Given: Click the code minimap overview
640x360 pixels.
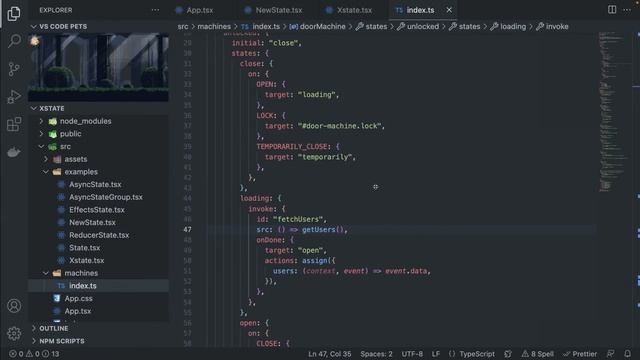Looking at the screenshot, I should click(x=614, y=111).
